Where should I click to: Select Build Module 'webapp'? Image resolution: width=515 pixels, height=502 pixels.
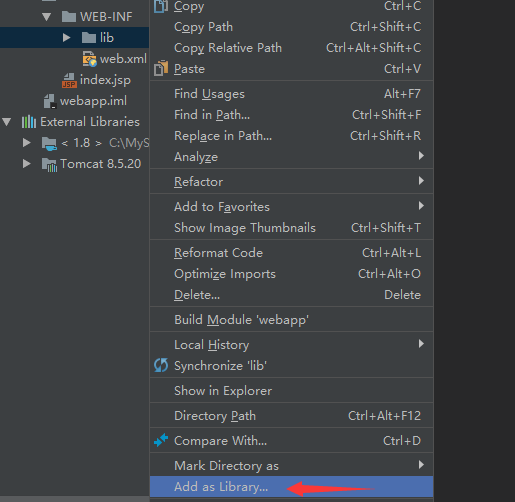(x=292, y=320)
